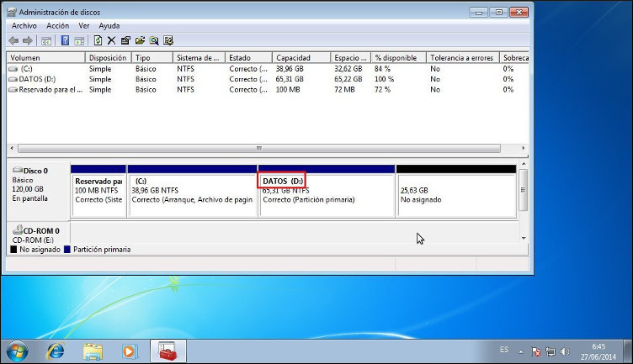Select the DATOS (D:) partition block
Image resolution: width=633 pixels, height=364 pixels.
[327, 191]
